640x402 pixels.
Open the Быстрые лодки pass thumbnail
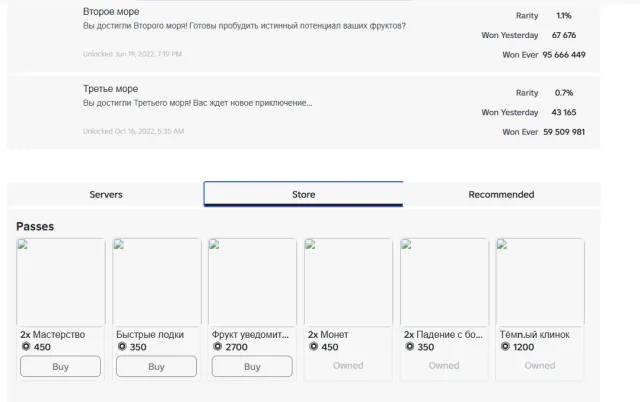(156, 282)
